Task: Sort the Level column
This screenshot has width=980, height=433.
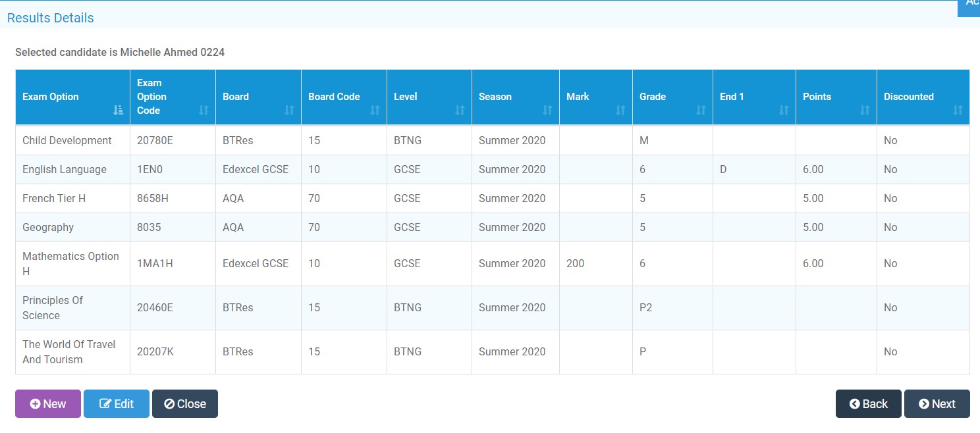Action: [461, 111]
